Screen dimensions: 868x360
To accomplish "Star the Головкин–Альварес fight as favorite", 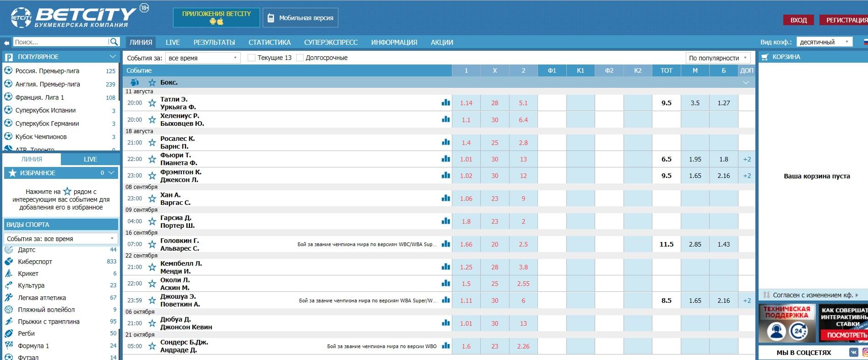I will tap(152, 244).
